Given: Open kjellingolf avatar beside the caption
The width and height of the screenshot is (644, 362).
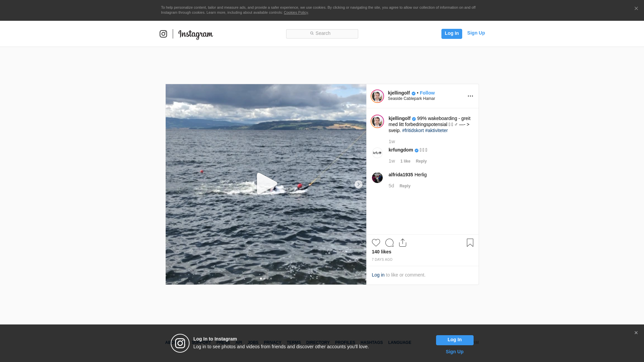Looking at the screenshot, I should pos(377,121).
